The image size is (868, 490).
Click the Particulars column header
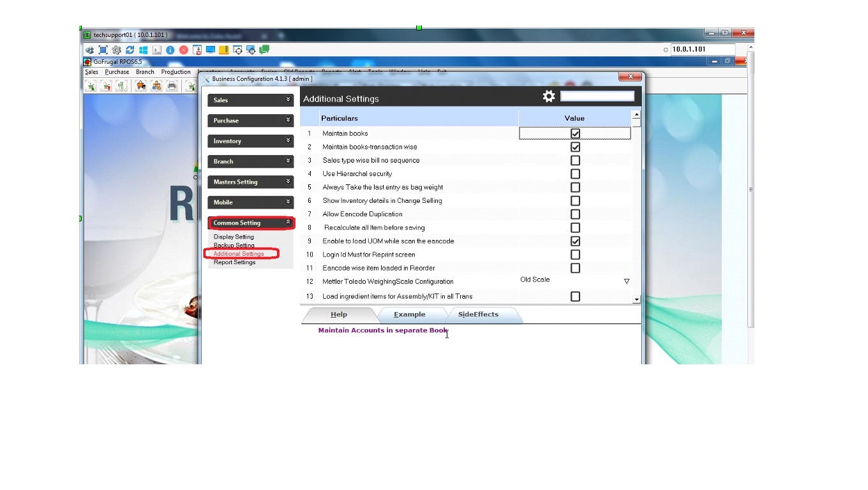419,118
